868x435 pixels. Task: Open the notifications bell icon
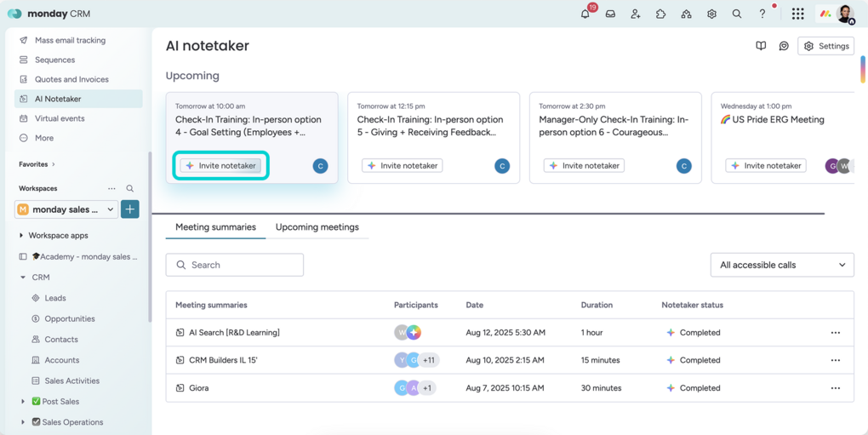click(585, 14)
